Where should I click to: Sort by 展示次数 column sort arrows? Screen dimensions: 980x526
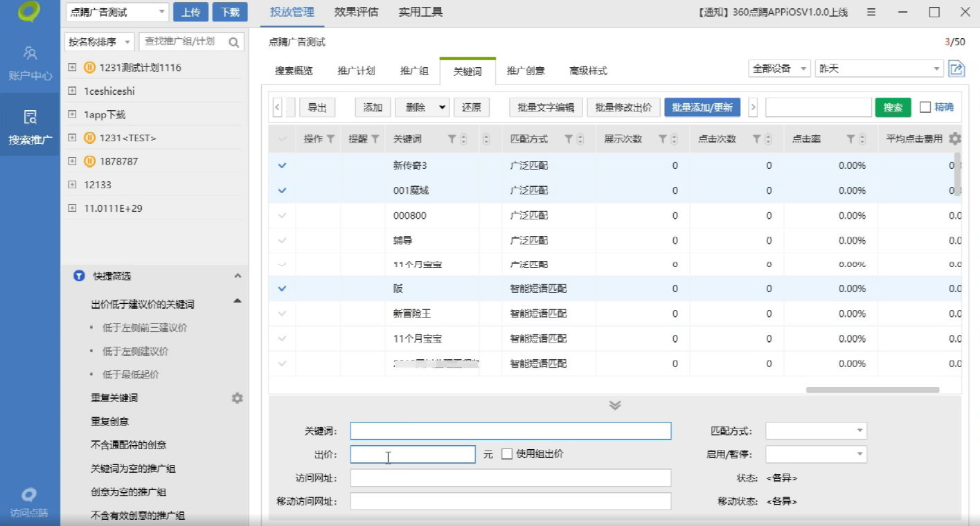674,139
